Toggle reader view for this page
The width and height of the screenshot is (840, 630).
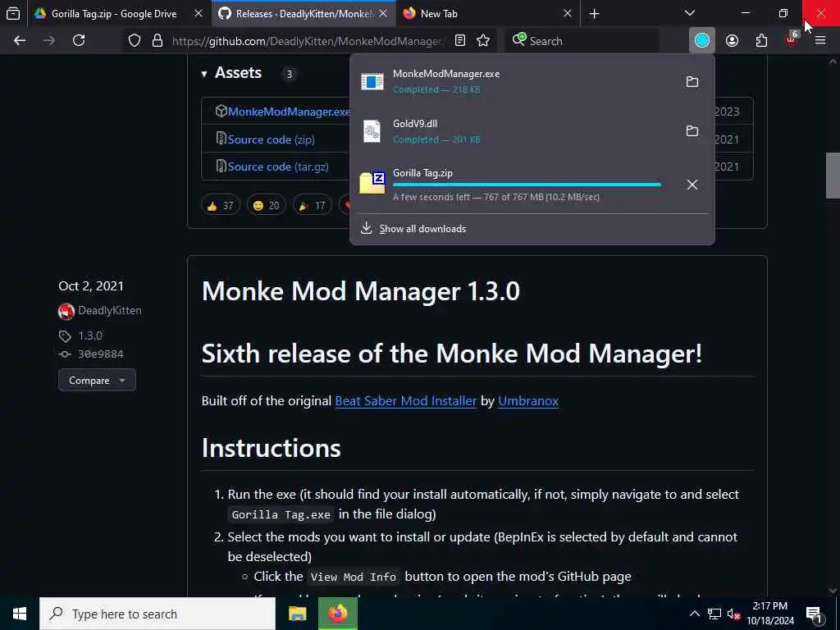click(x=460, y=41)
